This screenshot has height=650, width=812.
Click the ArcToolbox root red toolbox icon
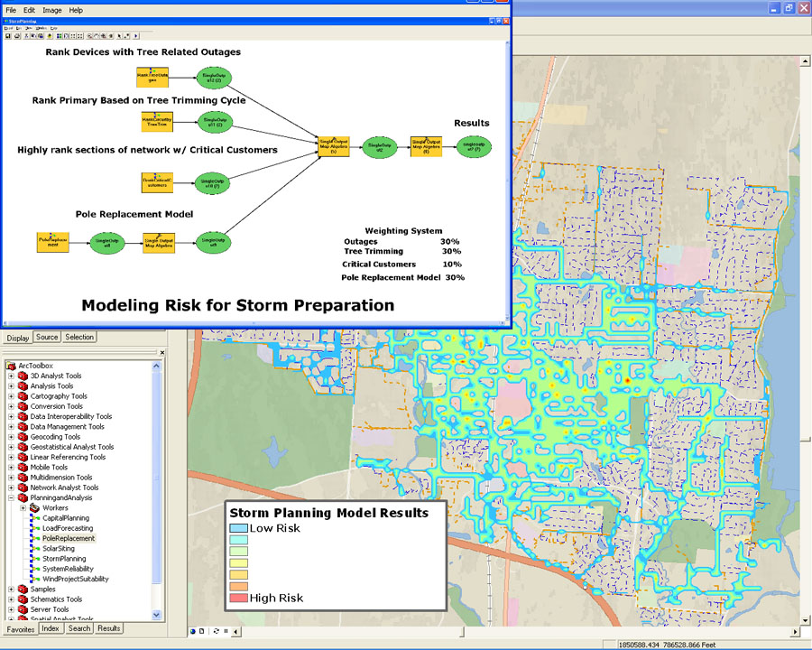coord(12,366)
